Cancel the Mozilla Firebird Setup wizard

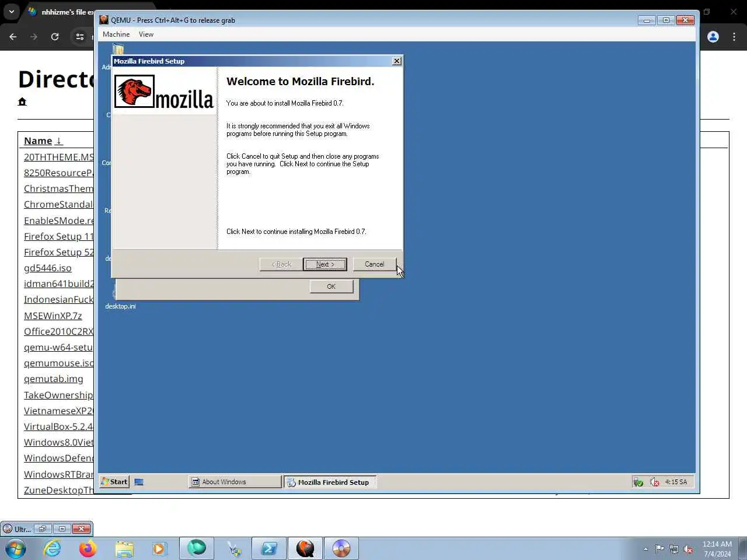(374, 264)
